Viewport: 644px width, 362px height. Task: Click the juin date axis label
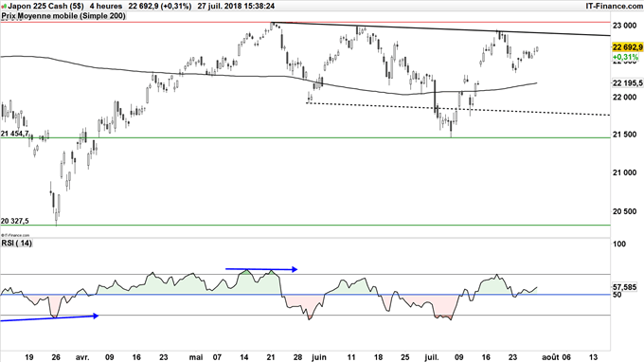pyautogui.click(x=319, y=357)
